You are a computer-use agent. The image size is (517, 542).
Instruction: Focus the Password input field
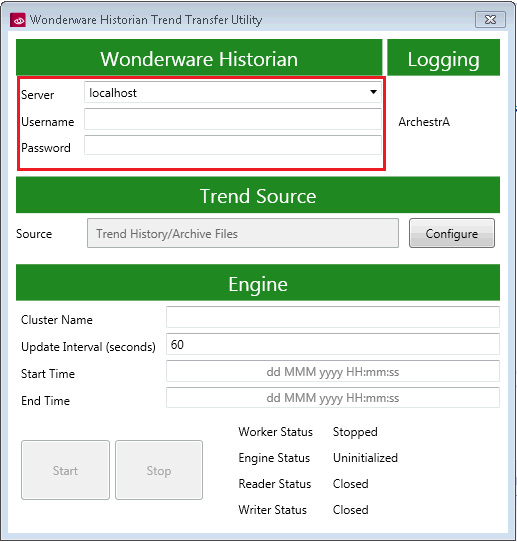(x=233, y=145)
